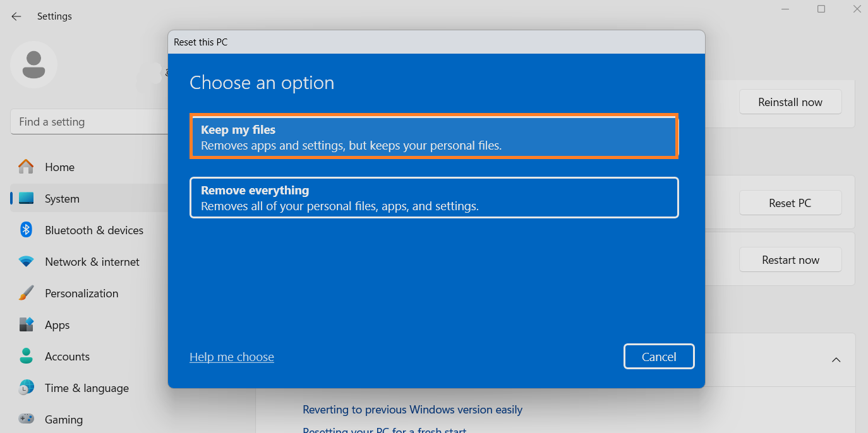Click the Accounts person icon
868x433 pixels.
coord(26,356)
